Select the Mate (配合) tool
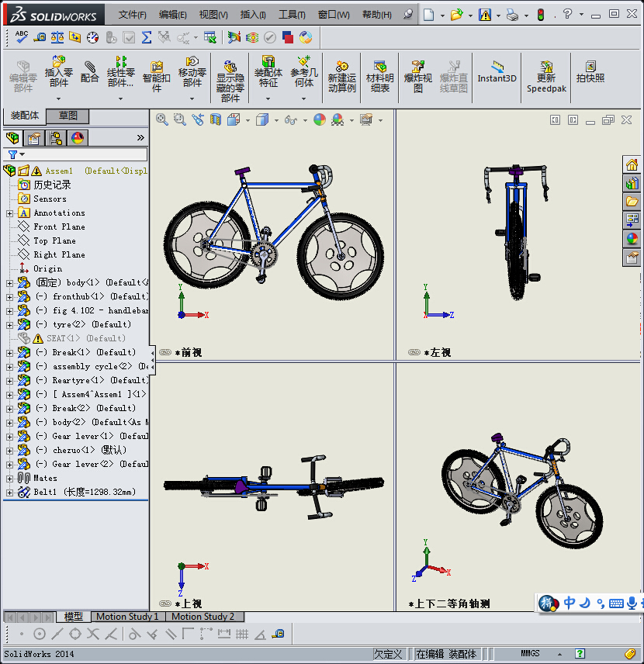The width and height of the screenshot is (644, 664). pyautogui.click(x=90, y=71)
